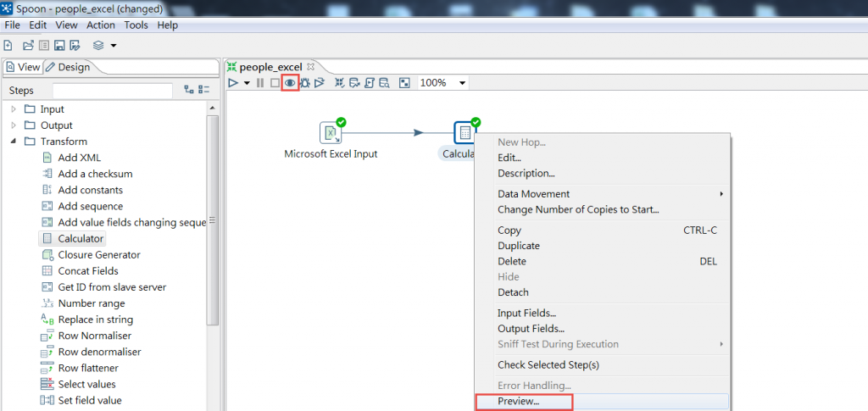Select the Set field value step
This screenshot has height=411, width=868.
pos(90,400)
